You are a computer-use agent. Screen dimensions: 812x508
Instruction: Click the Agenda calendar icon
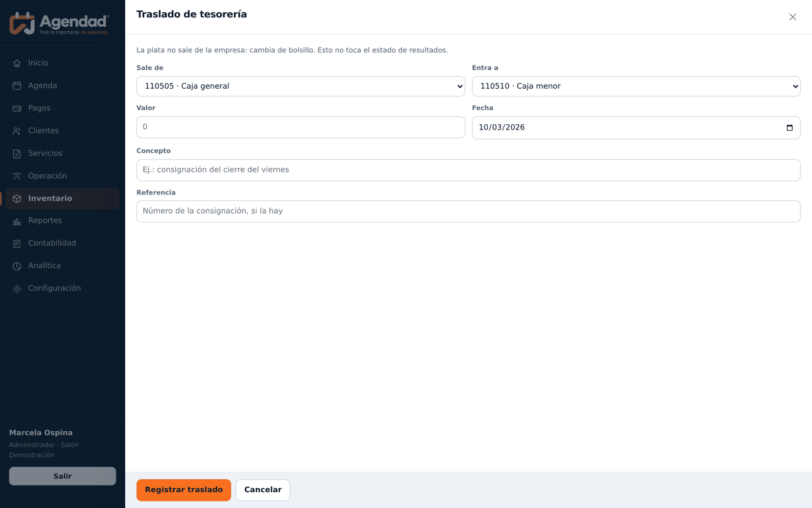pyautogui.click(x=17, y=86)
